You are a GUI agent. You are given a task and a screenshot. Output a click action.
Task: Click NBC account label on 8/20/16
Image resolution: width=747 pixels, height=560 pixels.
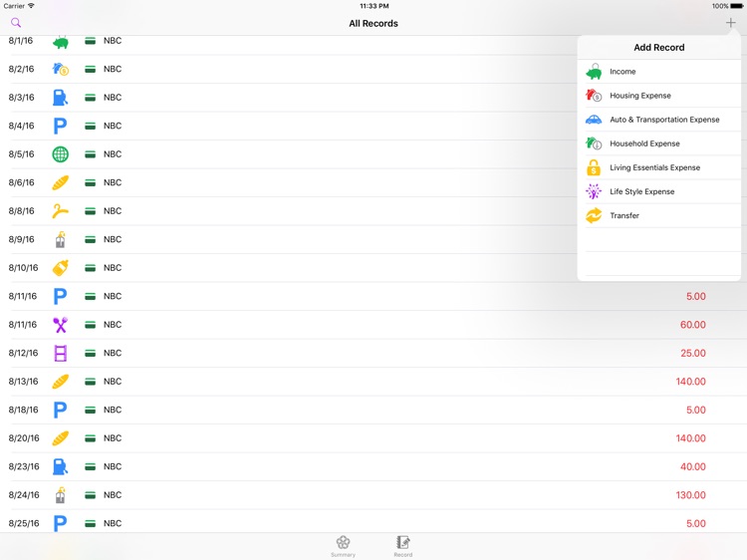113,438
